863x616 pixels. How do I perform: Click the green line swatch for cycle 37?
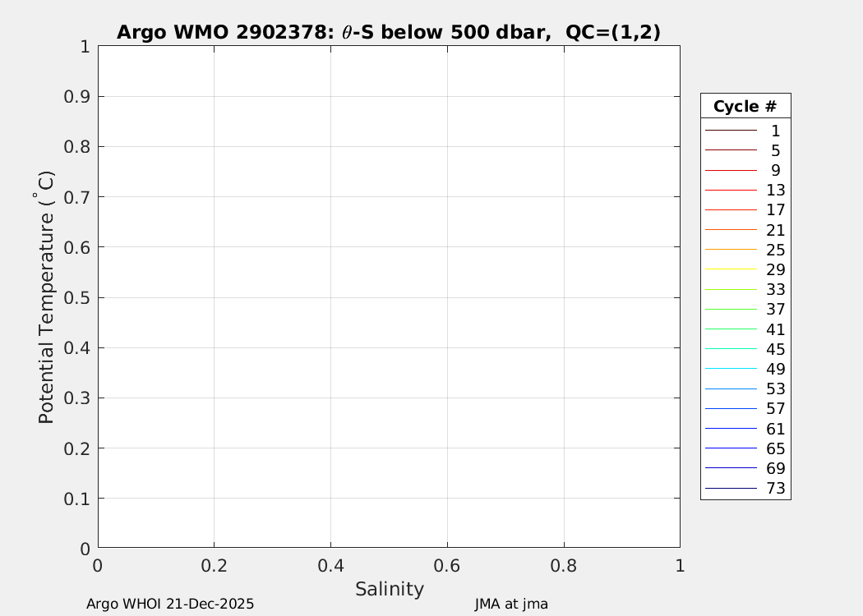pos(730,310)
